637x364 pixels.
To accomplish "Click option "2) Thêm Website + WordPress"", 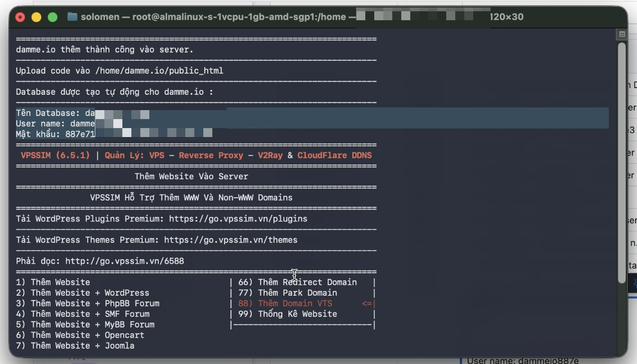I will point(82,293).
